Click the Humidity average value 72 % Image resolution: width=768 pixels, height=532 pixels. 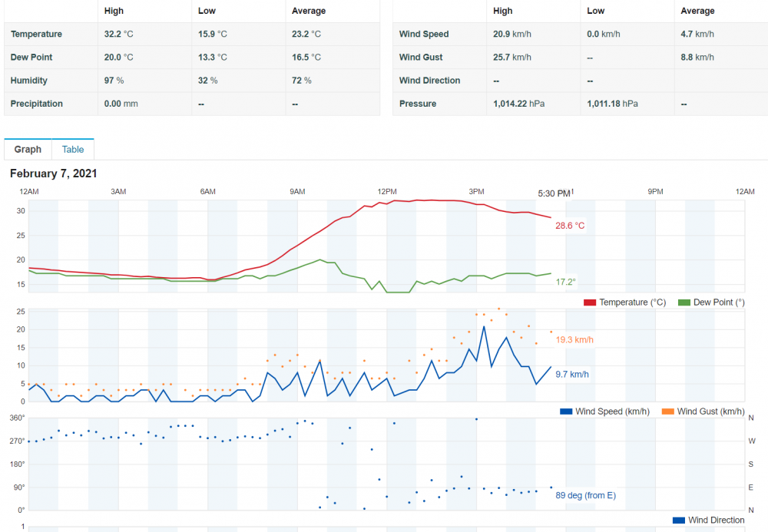(x=302, y=81)
